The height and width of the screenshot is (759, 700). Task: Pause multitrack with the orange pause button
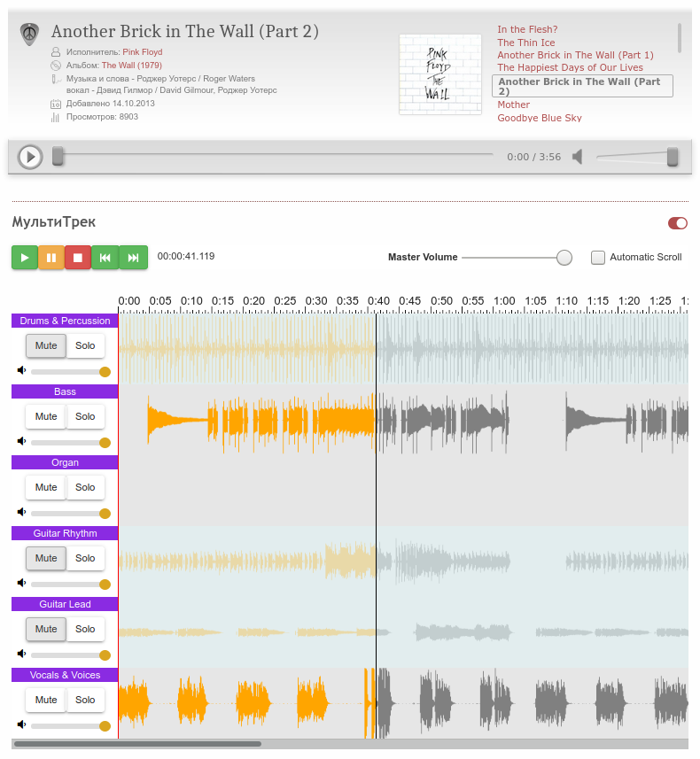coord(51,258)
